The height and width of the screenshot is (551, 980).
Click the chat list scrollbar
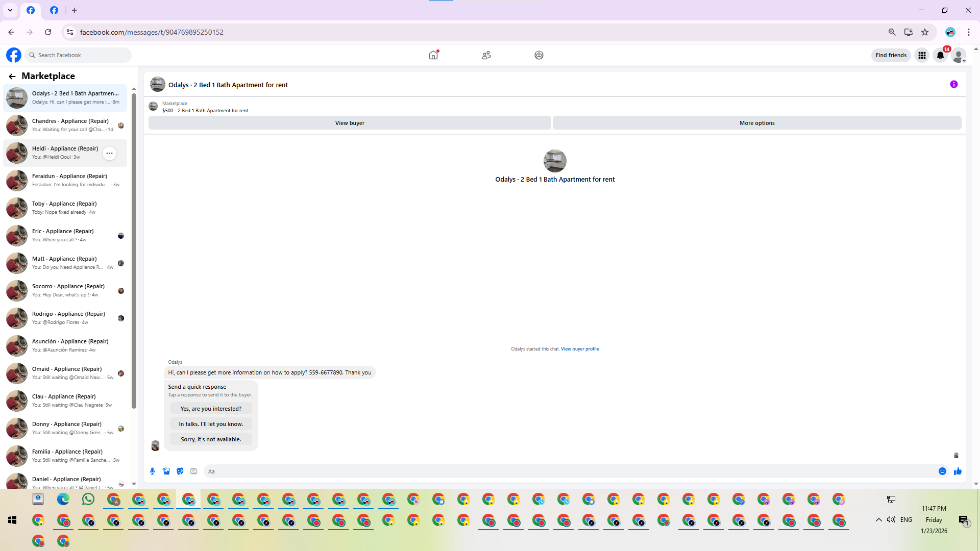(x=134, y=250)
